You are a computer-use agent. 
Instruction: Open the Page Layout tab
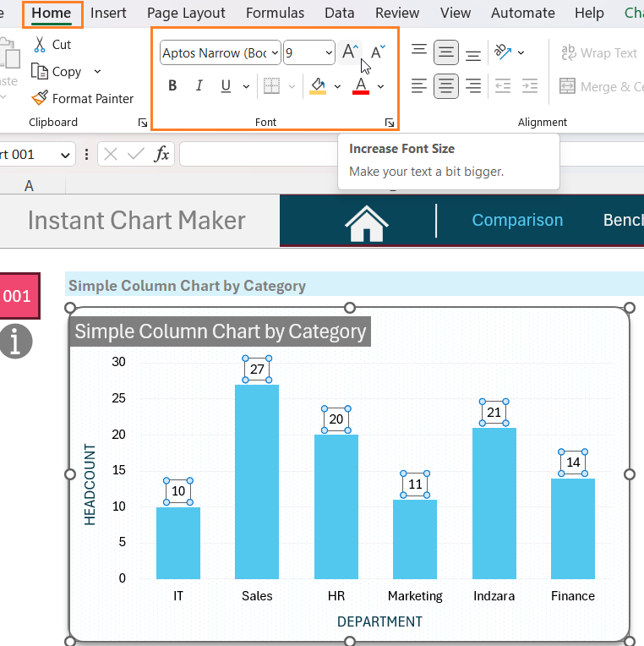186,14
